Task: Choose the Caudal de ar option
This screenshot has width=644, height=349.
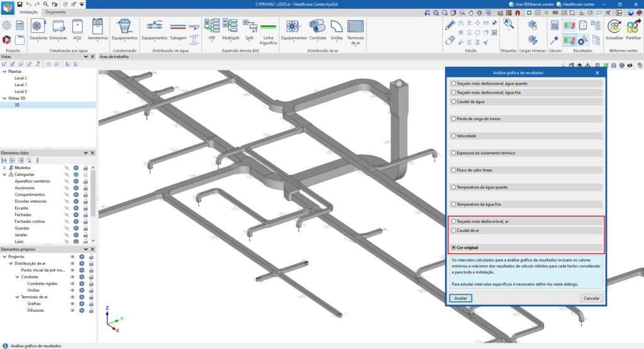Action: pos(453,231)
